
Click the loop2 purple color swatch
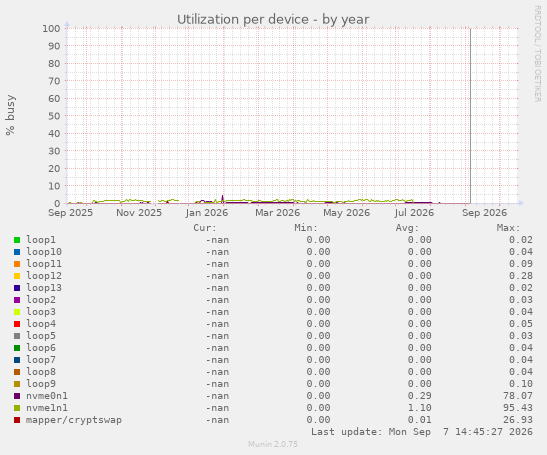click(x=17, y=300)
